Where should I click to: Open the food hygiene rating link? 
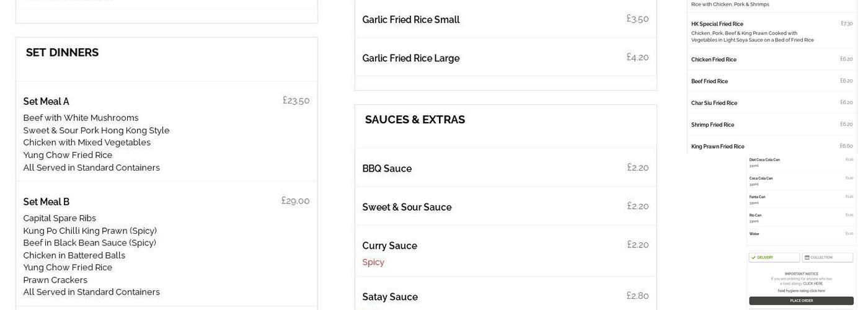pos(801,290)
